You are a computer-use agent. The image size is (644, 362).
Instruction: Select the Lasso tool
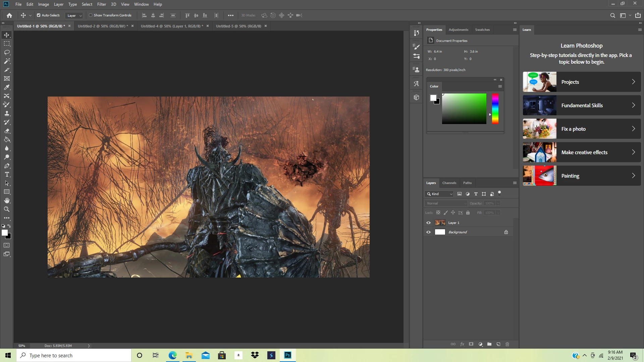pyautogui.click(x=7, y=52)
